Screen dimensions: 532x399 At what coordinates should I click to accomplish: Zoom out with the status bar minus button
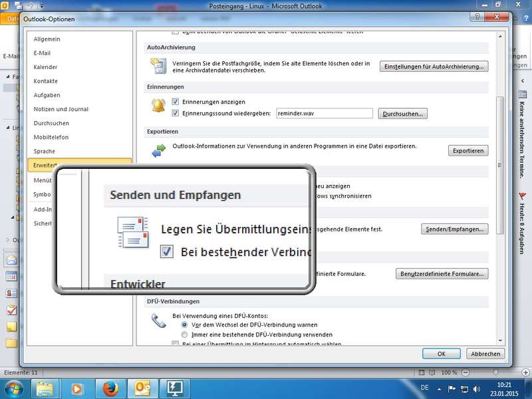[465, 372]
